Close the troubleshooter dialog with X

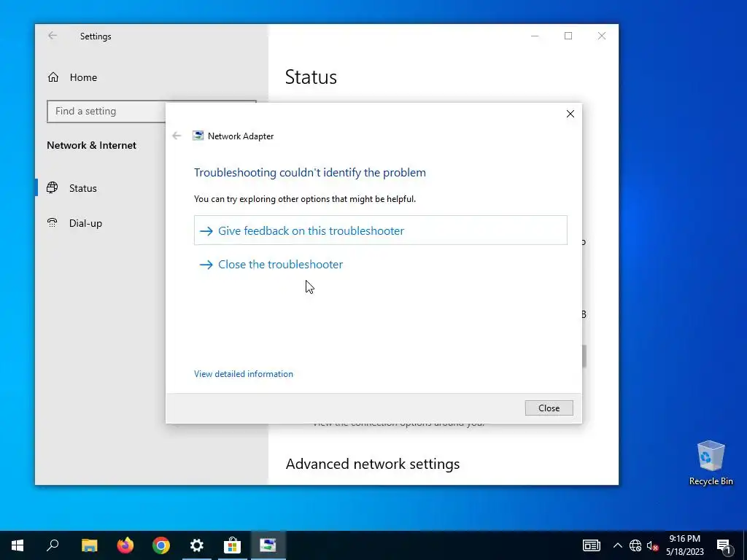pos(570,114)
